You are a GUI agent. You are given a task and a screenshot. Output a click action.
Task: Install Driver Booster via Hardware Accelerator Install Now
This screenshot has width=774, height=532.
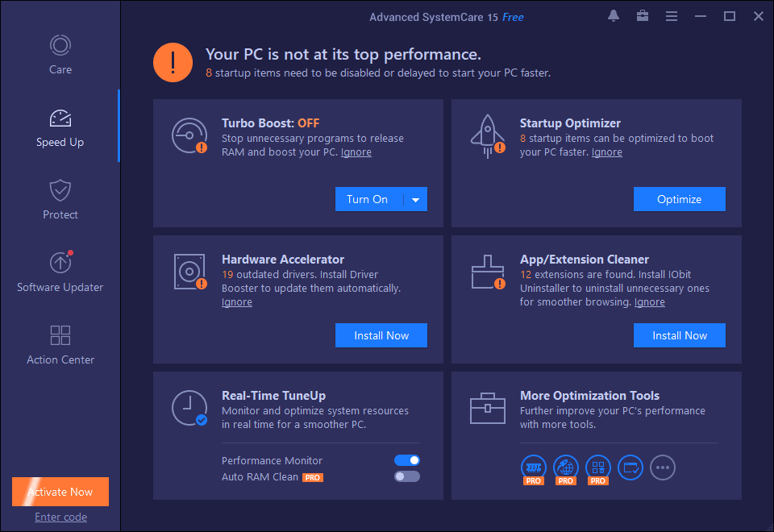tap(381, 335)
